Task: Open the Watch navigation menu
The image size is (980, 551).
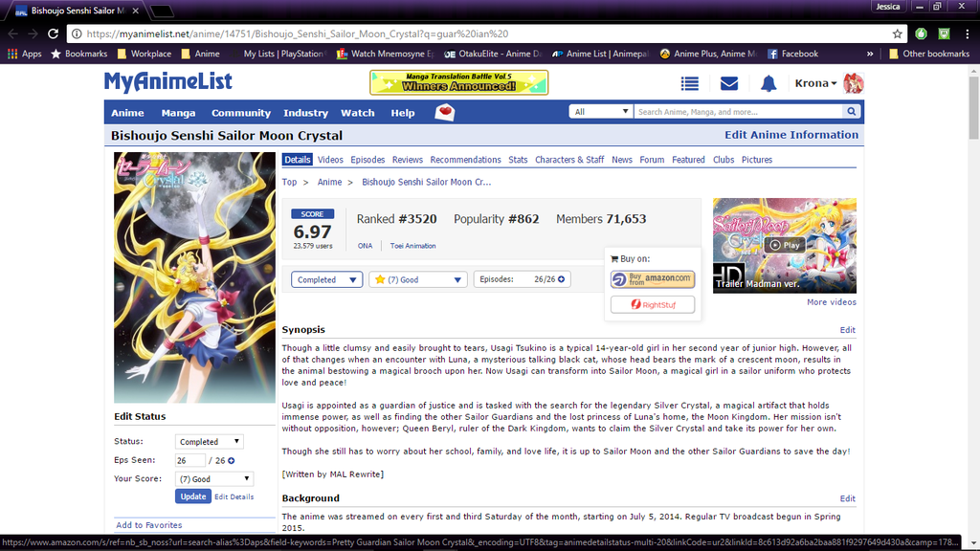Action: click(358, 113)
